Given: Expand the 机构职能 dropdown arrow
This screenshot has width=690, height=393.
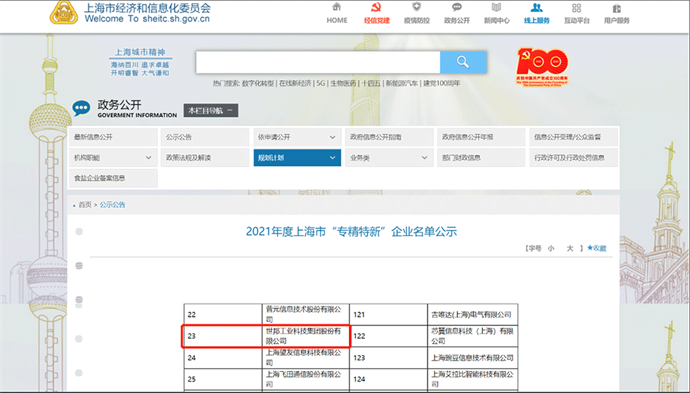Looking at the screenshot, I should click(x=148, y=158).
